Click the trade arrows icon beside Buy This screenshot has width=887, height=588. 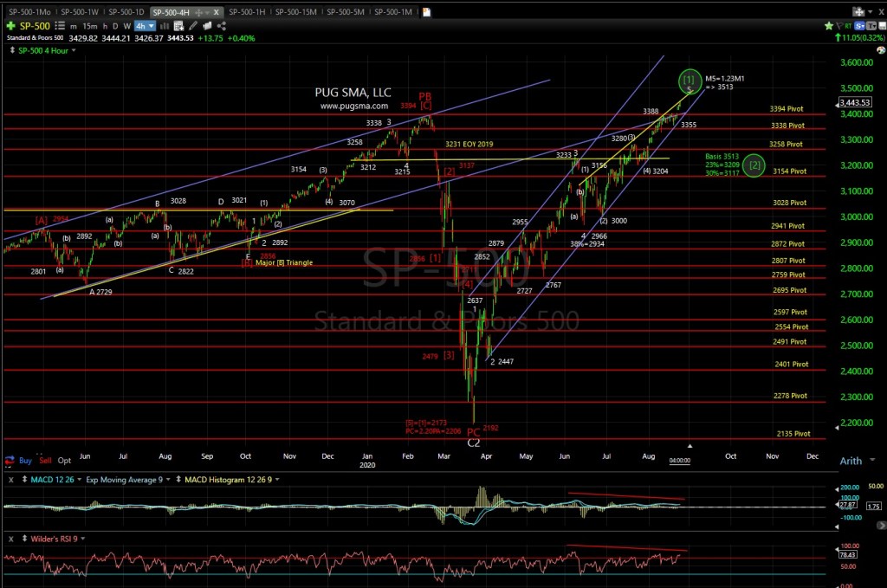10,461
